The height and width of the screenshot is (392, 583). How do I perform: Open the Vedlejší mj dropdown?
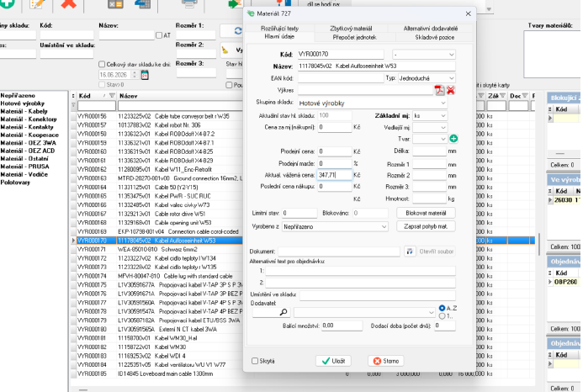point(443,128)
